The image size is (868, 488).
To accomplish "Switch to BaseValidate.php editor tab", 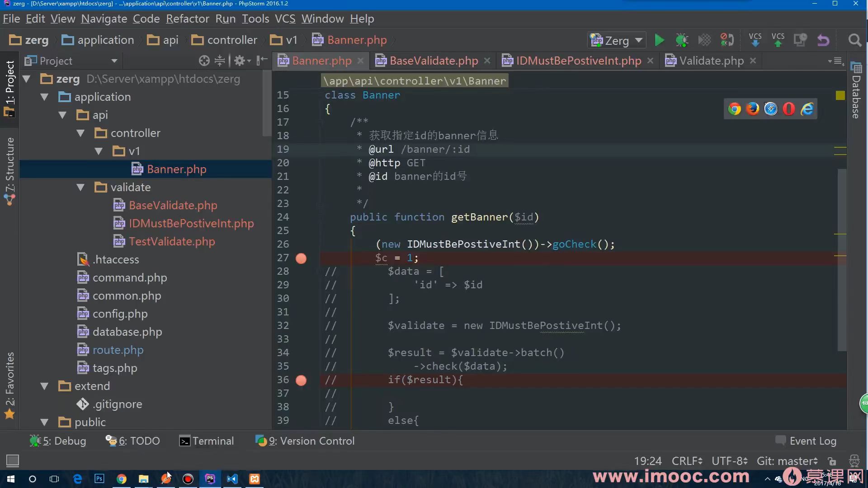I will click(x=433, y=61).
